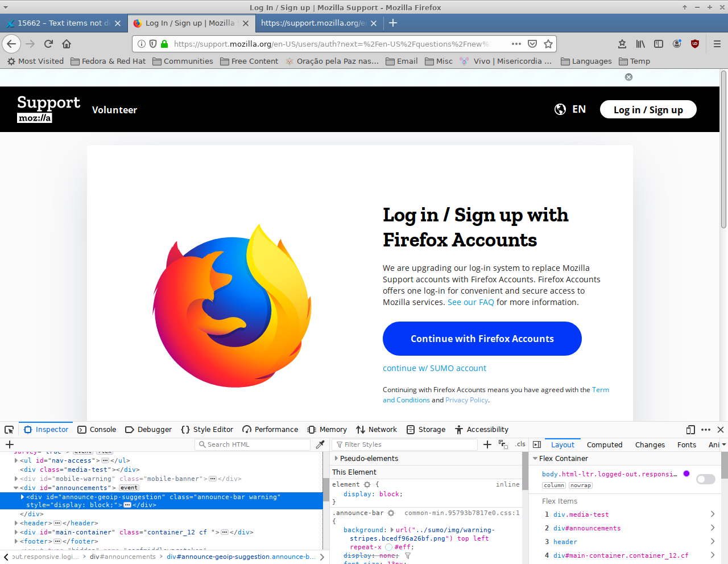Click the event badge on announcements div
The image size is (728, 564).
click(x=129, y=488)
